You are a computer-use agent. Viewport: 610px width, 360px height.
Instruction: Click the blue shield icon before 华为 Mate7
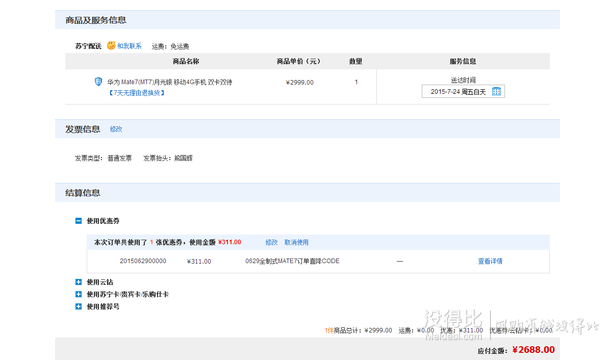pos(98,81)
